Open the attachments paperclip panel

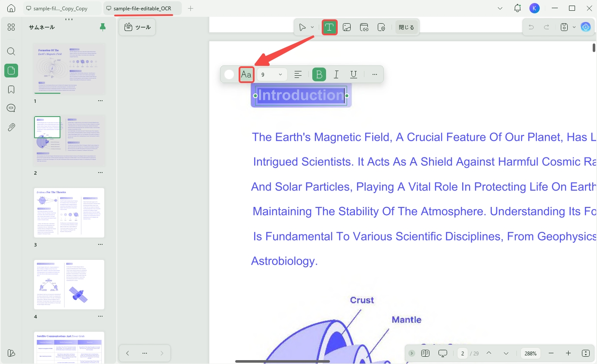[11, 127]
